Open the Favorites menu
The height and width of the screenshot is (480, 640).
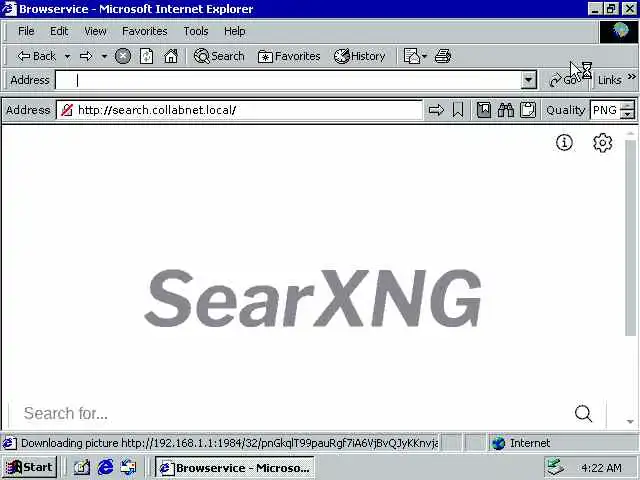145,31
